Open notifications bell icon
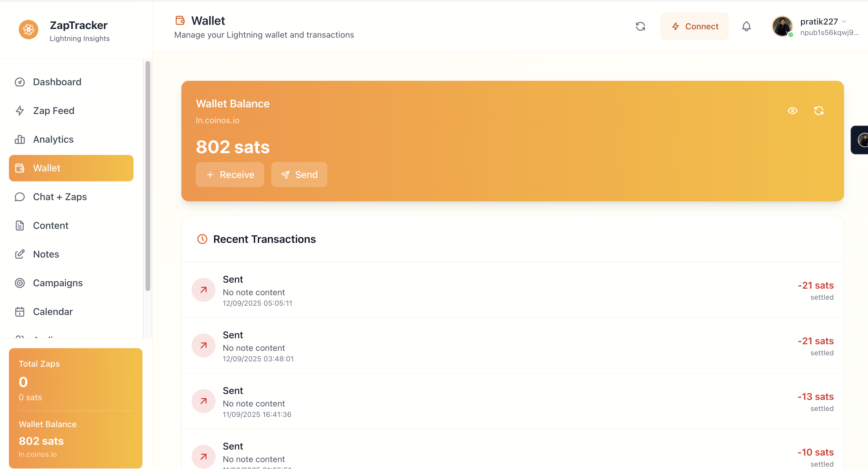The width and height of the screenshot is (868, 469). [746, 26]
